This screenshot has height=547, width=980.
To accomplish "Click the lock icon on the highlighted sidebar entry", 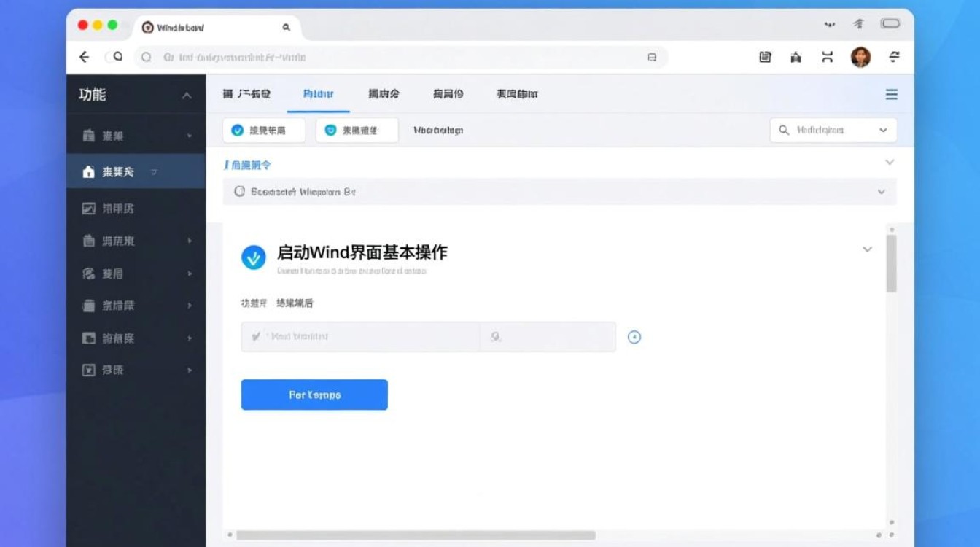I will (87, 171).
